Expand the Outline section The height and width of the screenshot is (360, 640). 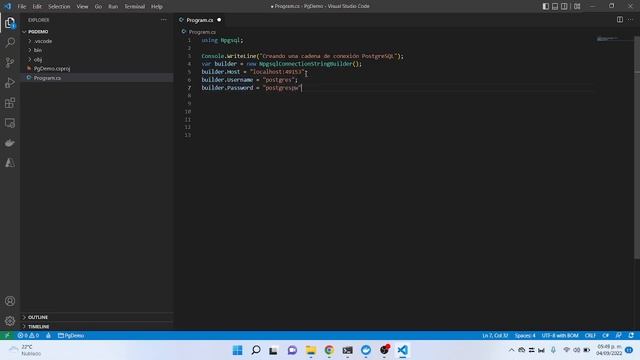coord(38,317)
